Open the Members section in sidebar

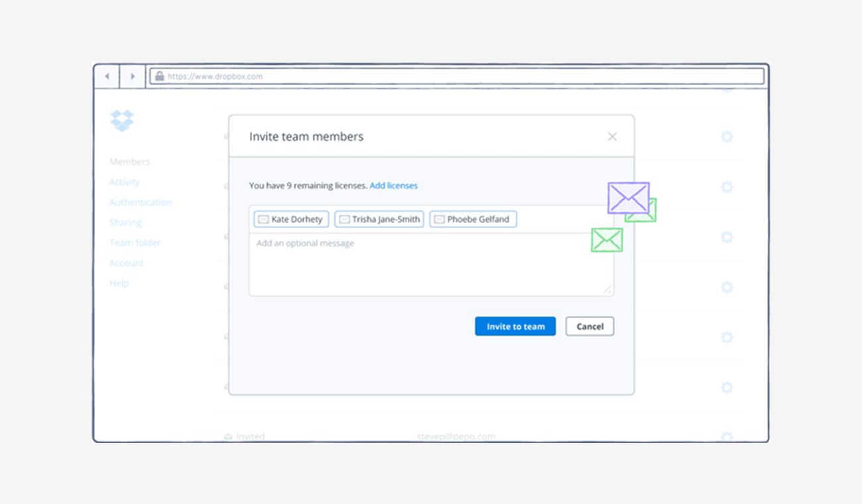(129, 162)
